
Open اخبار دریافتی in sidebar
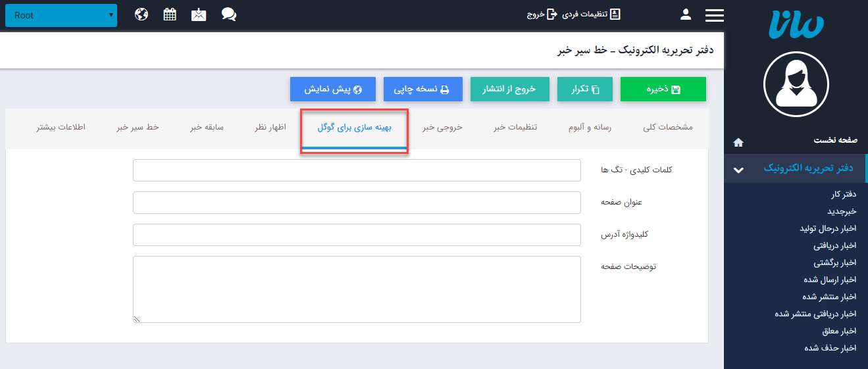point(835,245)
